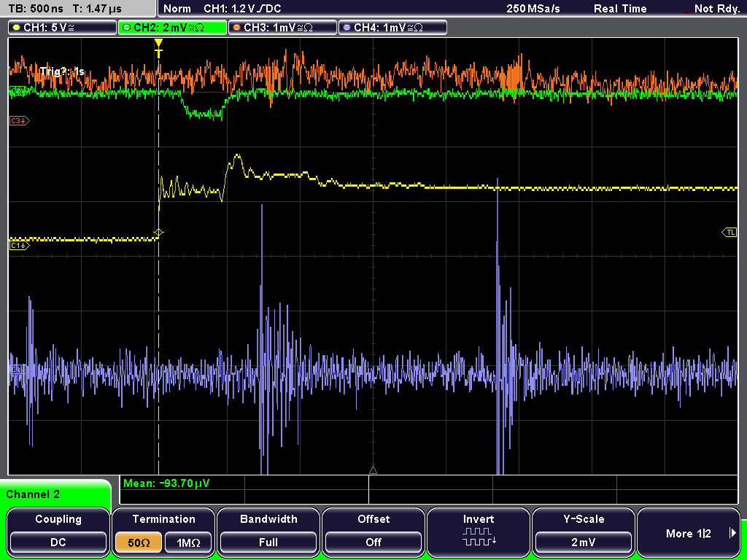
Task: Click the C3 ground level marker
Action: 20,121
